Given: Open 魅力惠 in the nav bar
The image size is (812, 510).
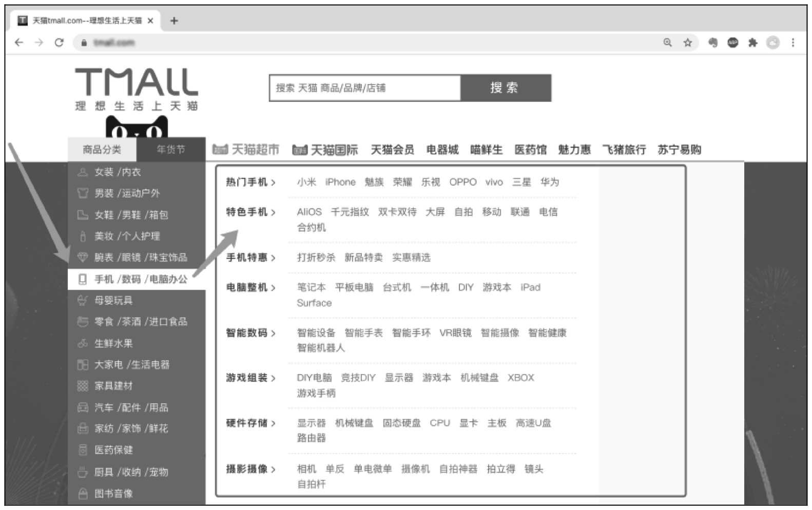Looking at the screenshot, I should (574, 149).
